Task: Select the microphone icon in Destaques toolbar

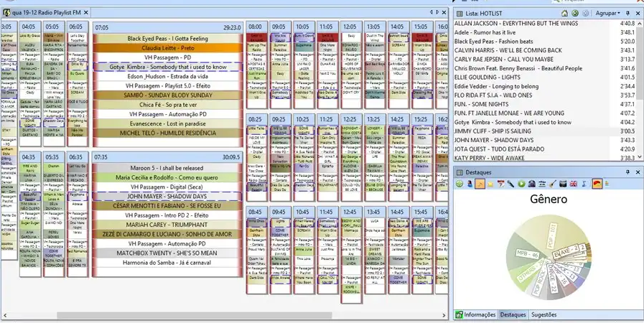Action: (x=510, y=184)
